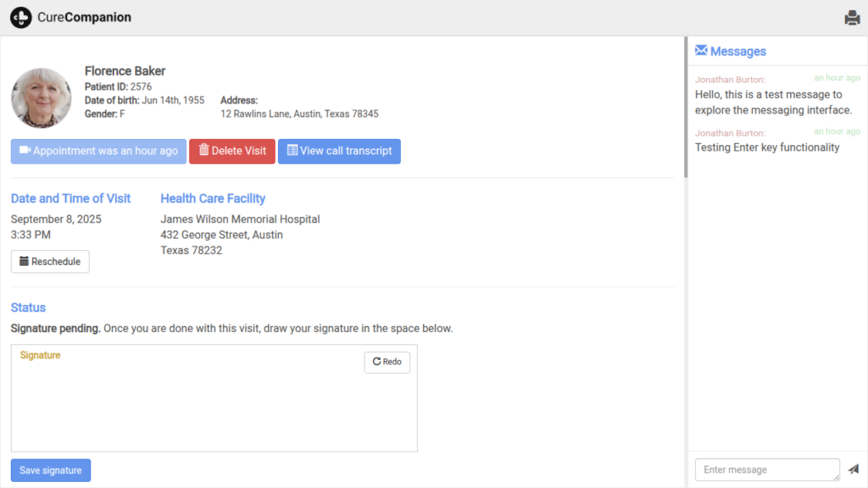Click the calendar icon on Reschedule

[24, 262]
